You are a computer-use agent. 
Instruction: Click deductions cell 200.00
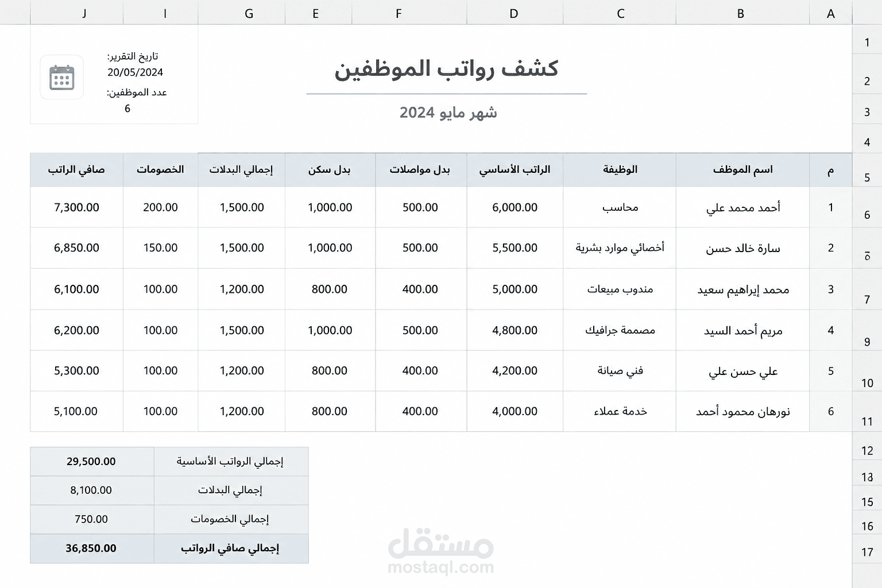160,207
